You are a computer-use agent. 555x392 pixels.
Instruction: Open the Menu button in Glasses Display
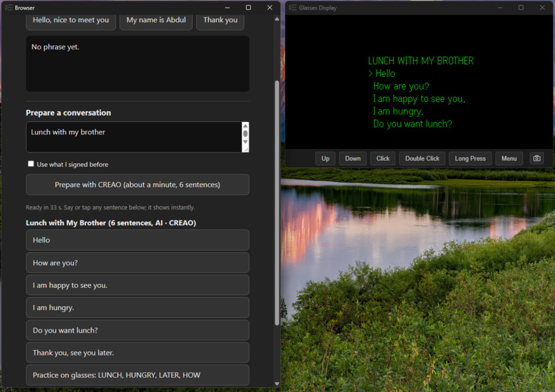point(509,158)
